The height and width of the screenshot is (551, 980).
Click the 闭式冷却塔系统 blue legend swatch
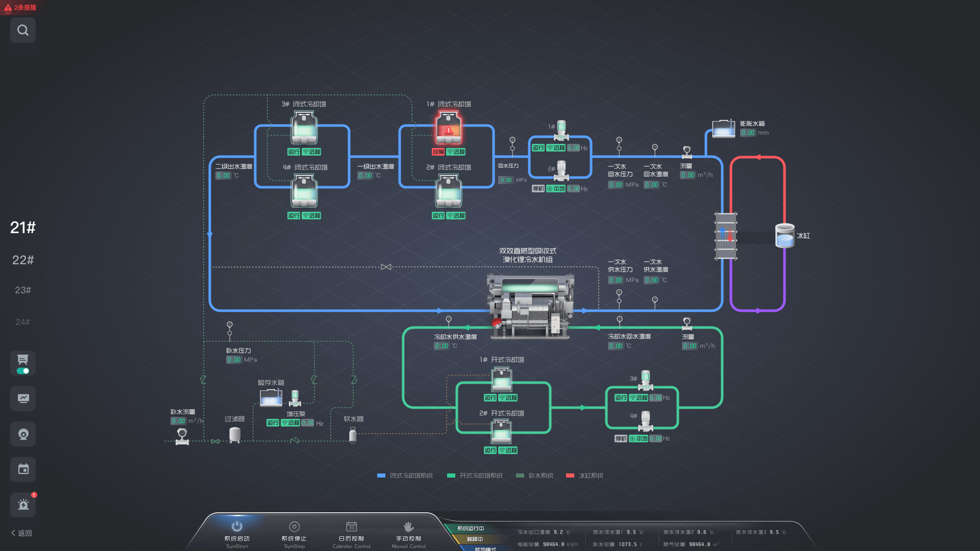point(381,475)
